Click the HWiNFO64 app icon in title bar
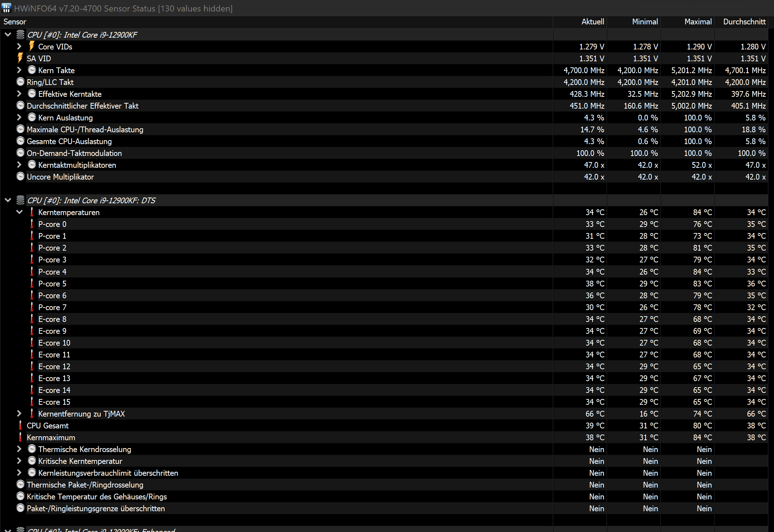Viewport: 774px width, 532px height. [x=6, y=8]
